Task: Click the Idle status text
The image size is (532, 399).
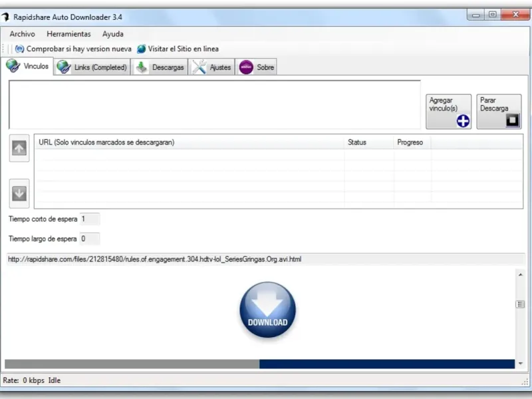Action: (55, 380)
